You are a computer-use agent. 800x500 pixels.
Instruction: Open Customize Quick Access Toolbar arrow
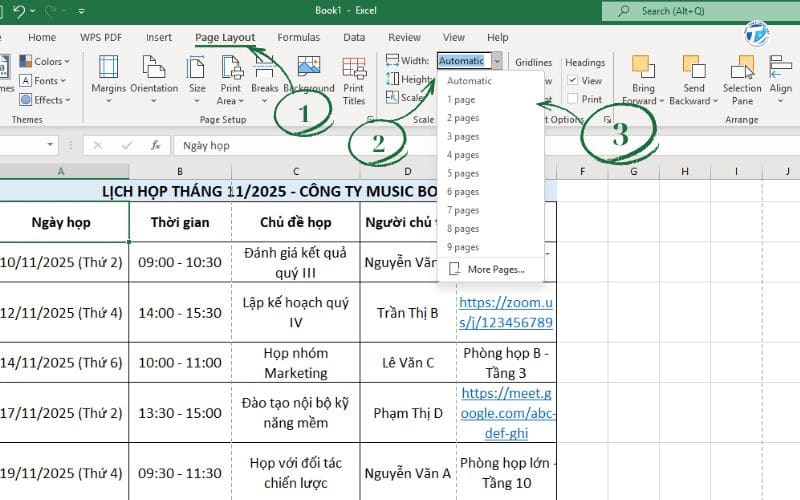[81, 11]
